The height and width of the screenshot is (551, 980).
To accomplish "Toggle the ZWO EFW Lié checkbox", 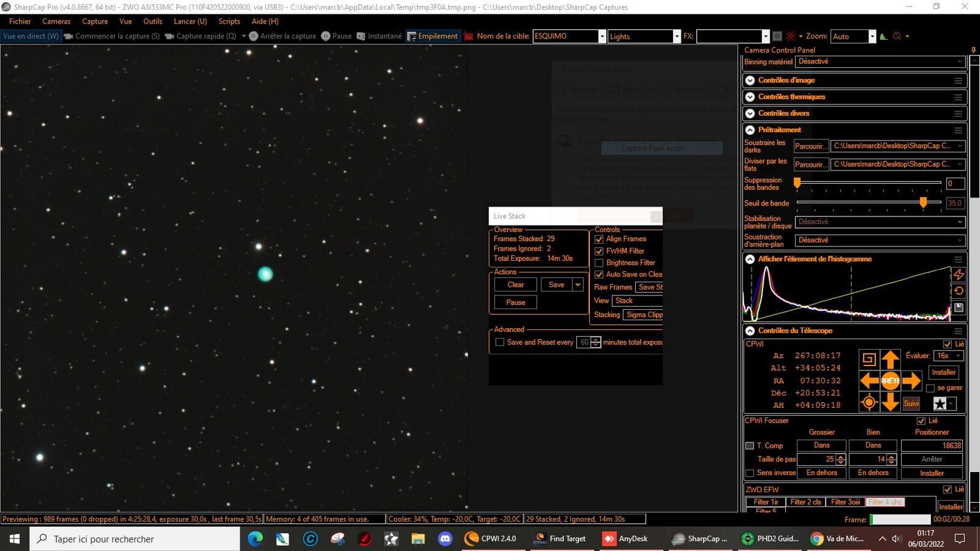I will pos(947,490).
